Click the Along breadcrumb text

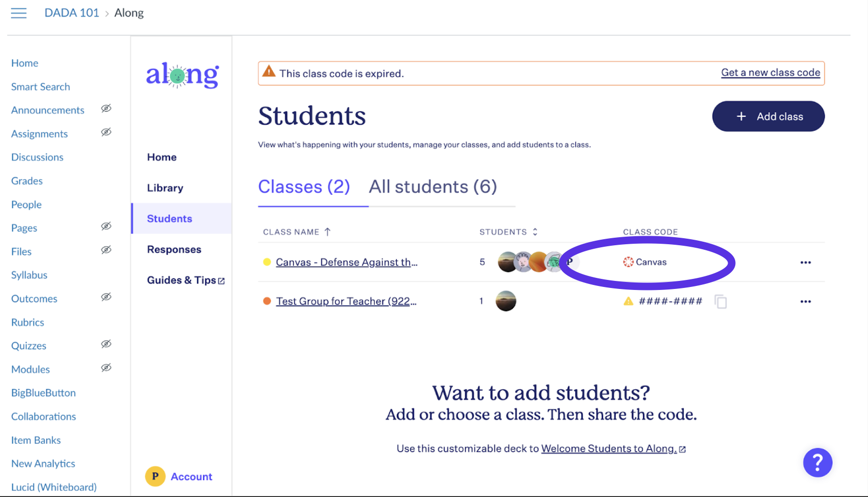129,13
